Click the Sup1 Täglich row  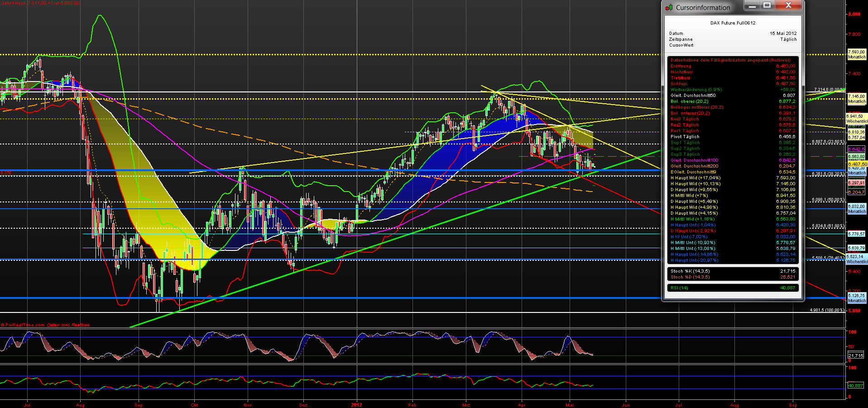[x=733, y=143]
